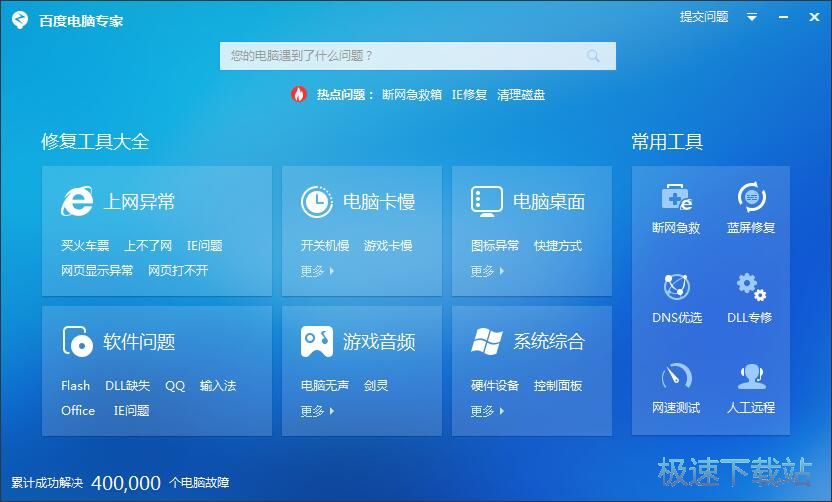This screenshot has height=502, width=832.
Task: Expand 更多 in the 游戏音频 card
Action: (x=317, y=411)
